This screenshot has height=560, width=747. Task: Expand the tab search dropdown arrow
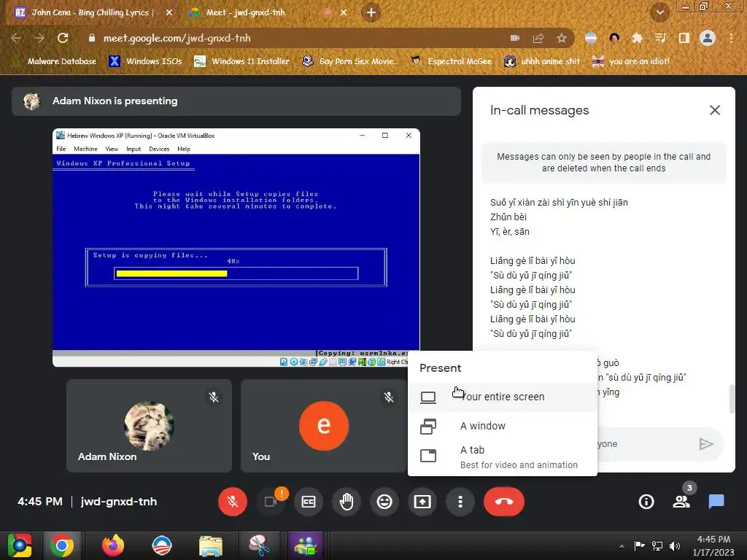(x=659, y=13)
